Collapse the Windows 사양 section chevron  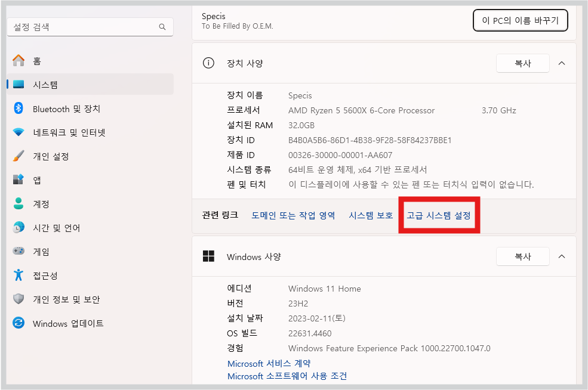pos(561,256)
